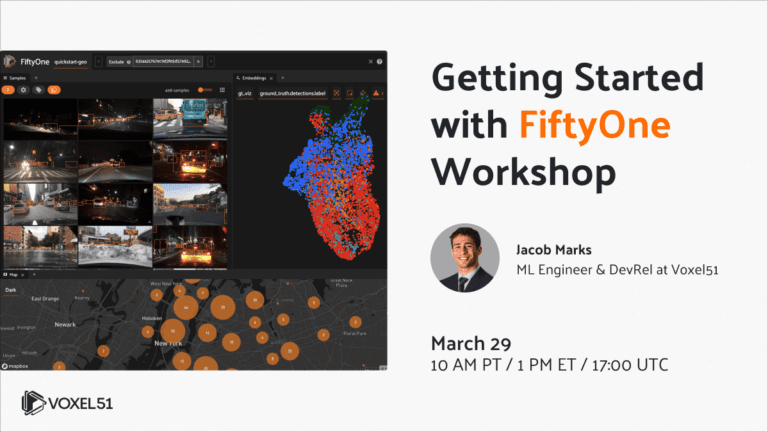
Task: Open the night crosswalk sample thumbnail
Action: click(x=40, y=162)
